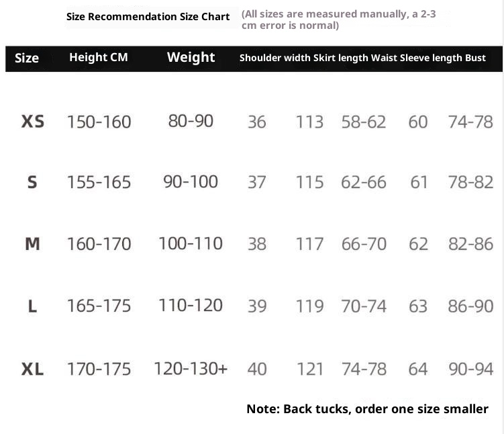Image resolution: width=504 pixels, height=434 pixels.
Task: Click the manual measurement error disclaimer
Action: [x=338, y=19]
